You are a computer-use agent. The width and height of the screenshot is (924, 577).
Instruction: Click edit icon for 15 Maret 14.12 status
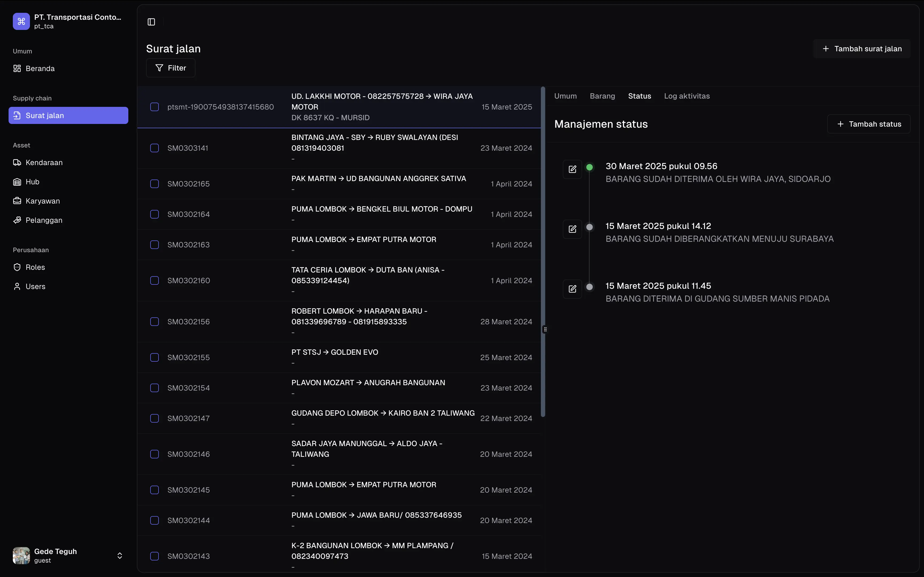(572, 229)
